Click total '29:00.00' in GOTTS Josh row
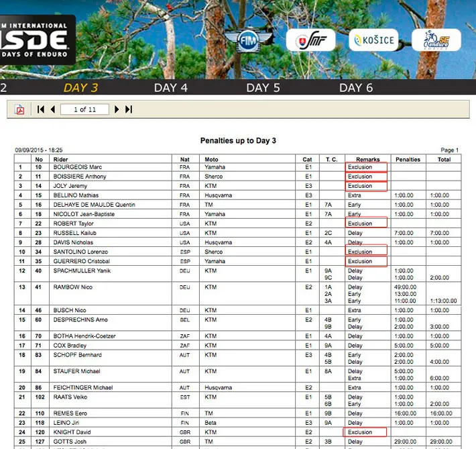 tap(441, 442)
